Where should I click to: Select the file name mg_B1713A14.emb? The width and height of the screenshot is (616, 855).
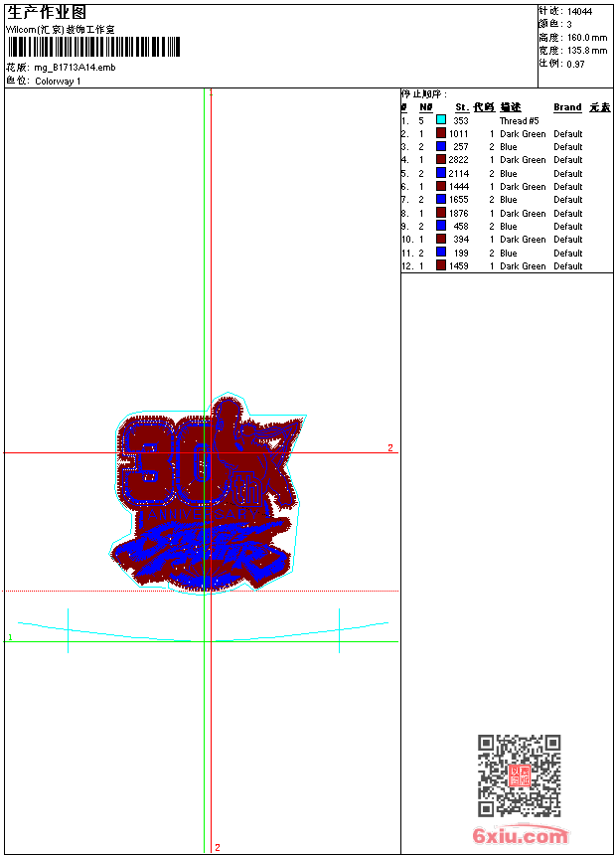pos(75,68)
